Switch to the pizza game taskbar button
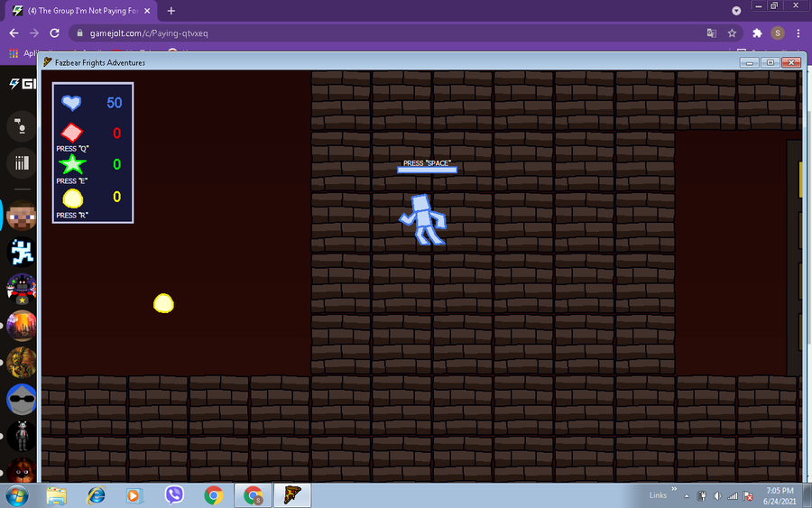The image size is (812, 508). pos(292,495)
